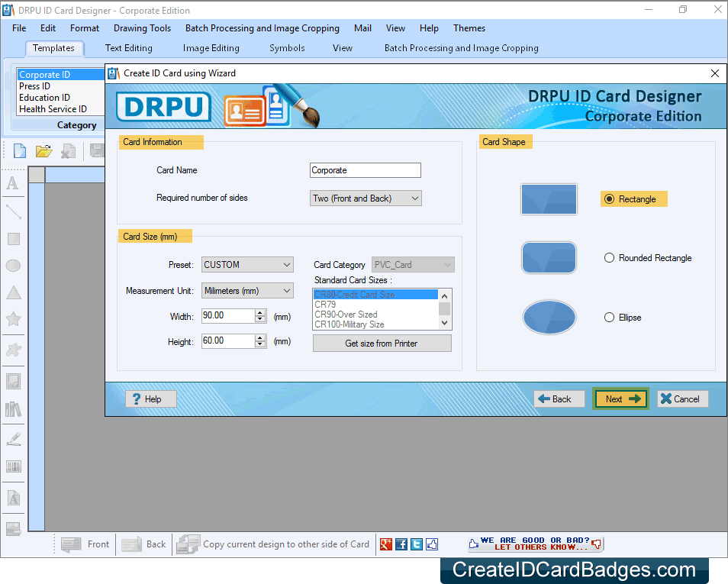Increase Width using the up spinner arrow

click(260, 313)
